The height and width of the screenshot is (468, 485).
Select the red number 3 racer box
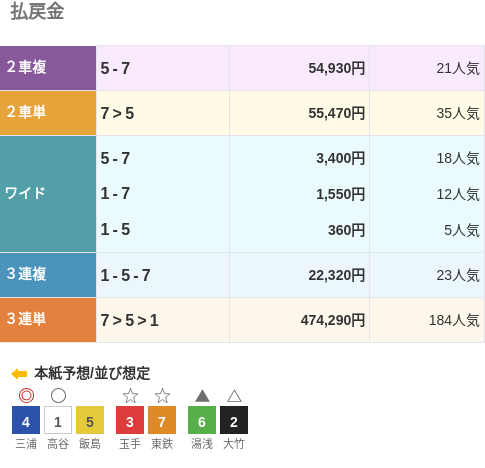(x=130, y=420)
